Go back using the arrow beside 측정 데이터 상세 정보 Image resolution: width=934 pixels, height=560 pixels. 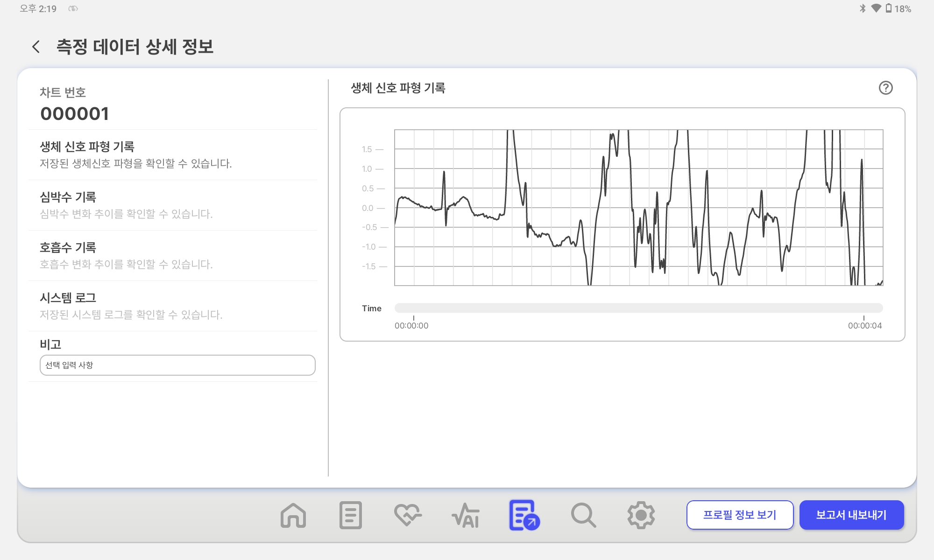36,47
